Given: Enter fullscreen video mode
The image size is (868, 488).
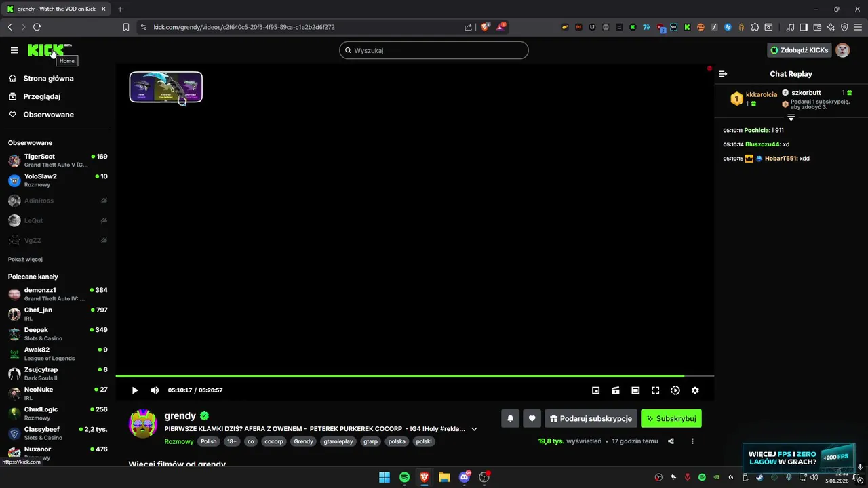Looking at the screenshot, I should pyautogui.click(x=655, y=390).
